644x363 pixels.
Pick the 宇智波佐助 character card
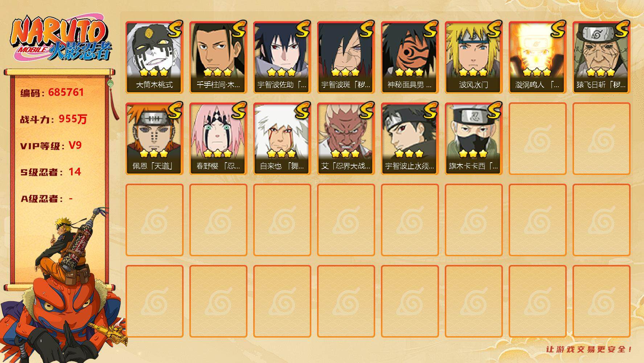[282, 57]
